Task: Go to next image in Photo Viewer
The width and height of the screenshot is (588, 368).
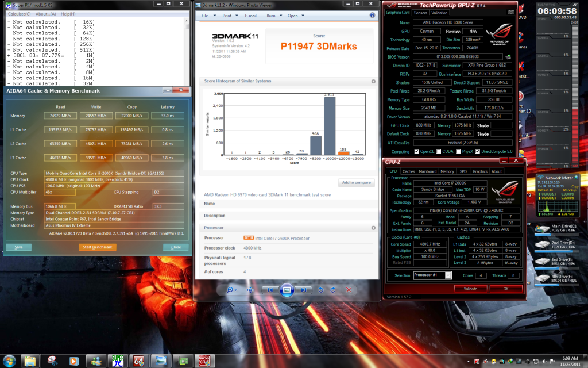Action: [x=303, y=290]
